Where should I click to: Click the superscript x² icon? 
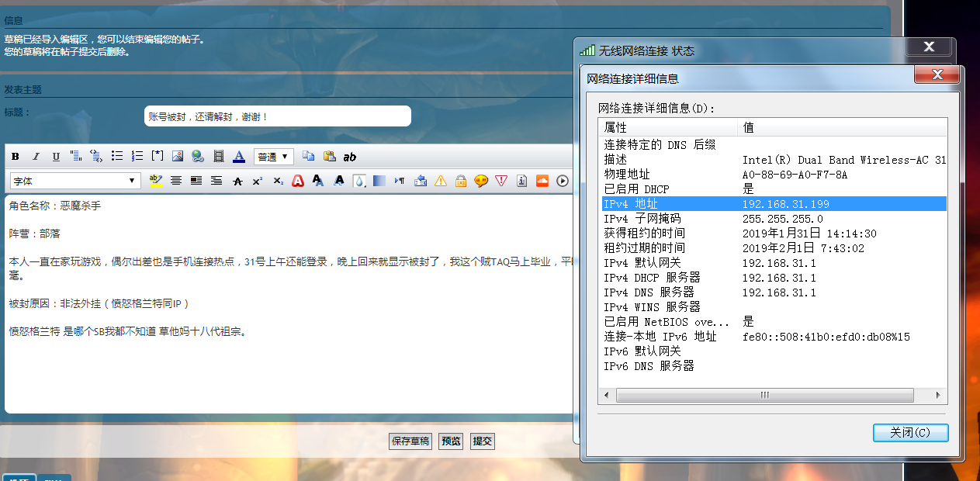258,182
